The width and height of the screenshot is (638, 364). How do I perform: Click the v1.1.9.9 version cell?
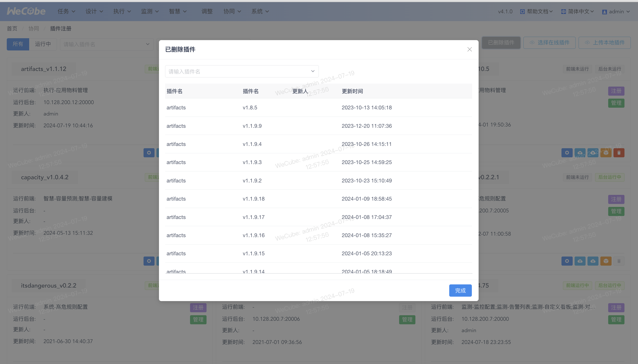[252, 126]
